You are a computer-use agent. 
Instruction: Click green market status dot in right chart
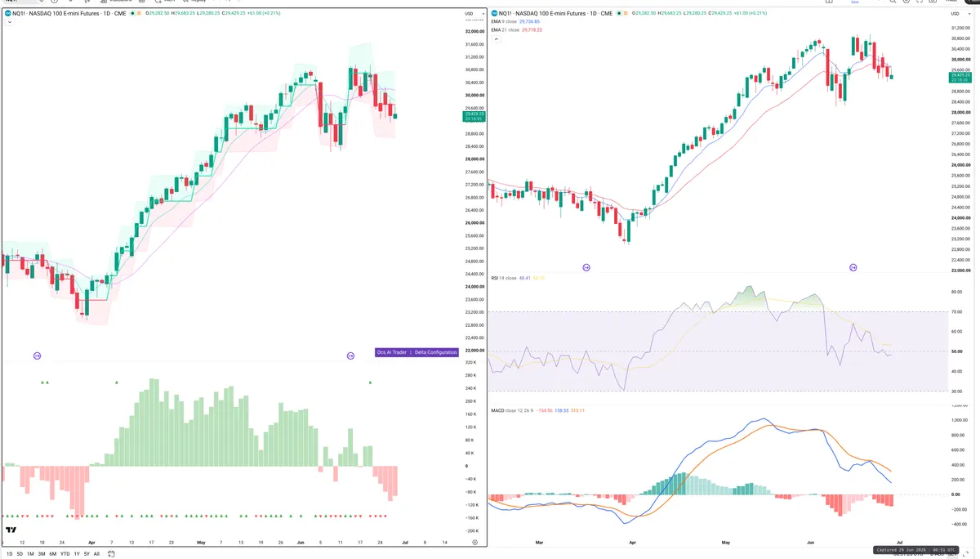point(621,13)
